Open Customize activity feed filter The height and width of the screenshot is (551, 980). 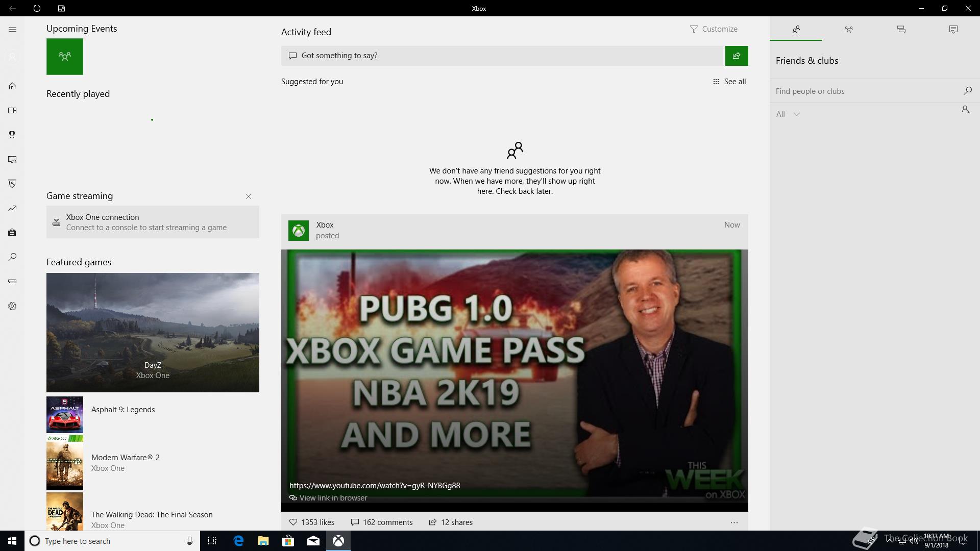coord(714,29)
